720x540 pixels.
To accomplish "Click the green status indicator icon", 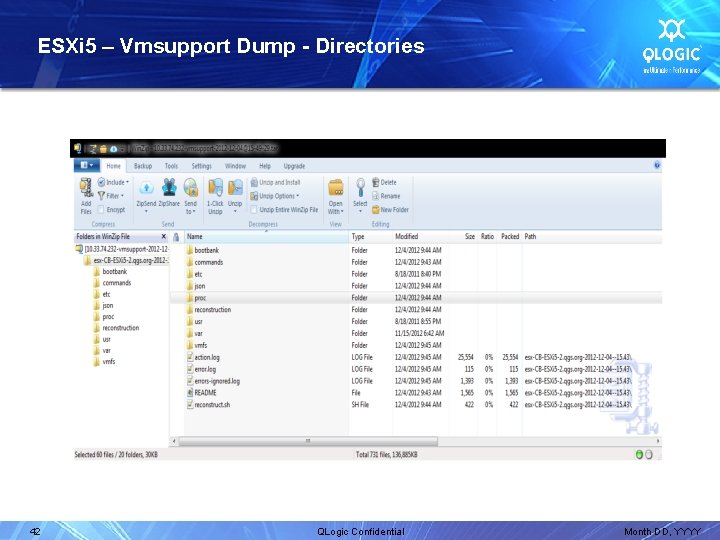I will click(639, 455).
